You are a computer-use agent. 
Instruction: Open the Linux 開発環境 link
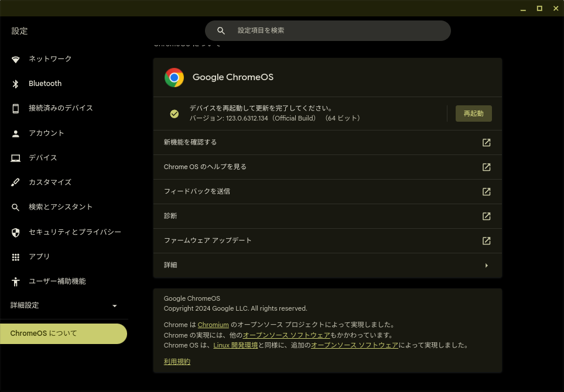[x=235, y=345]
